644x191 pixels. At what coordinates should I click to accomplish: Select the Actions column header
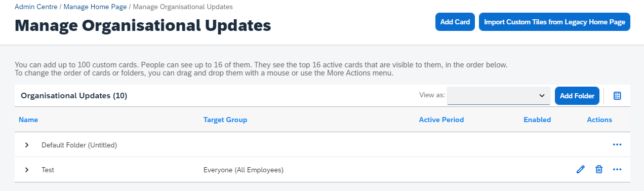click(599, 120)
